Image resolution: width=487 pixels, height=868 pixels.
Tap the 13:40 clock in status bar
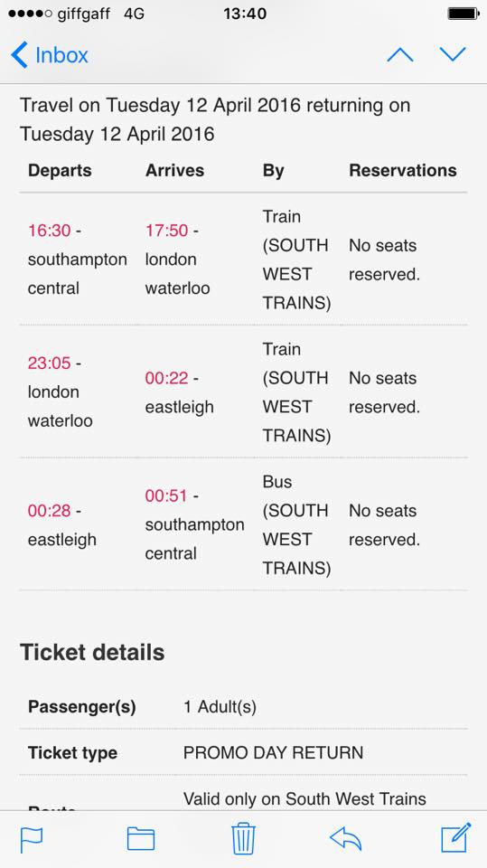coord(245,14)
